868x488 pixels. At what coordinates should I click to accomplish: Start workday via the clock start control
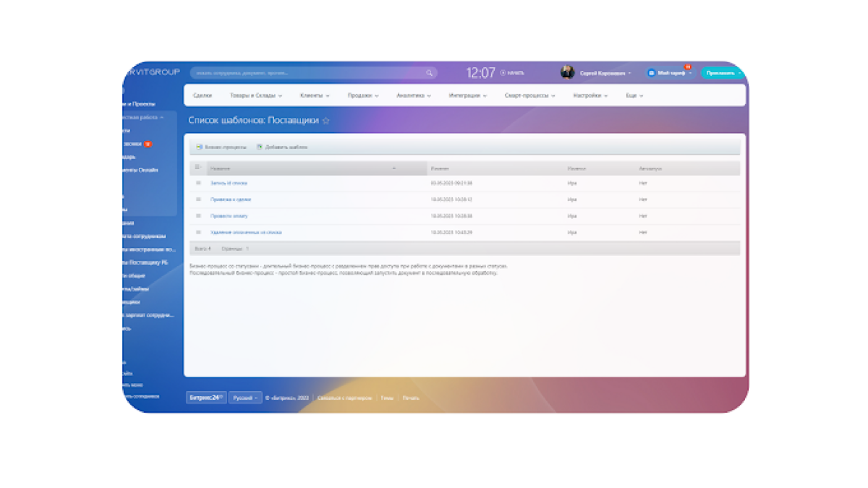click(x=512, y=73)
